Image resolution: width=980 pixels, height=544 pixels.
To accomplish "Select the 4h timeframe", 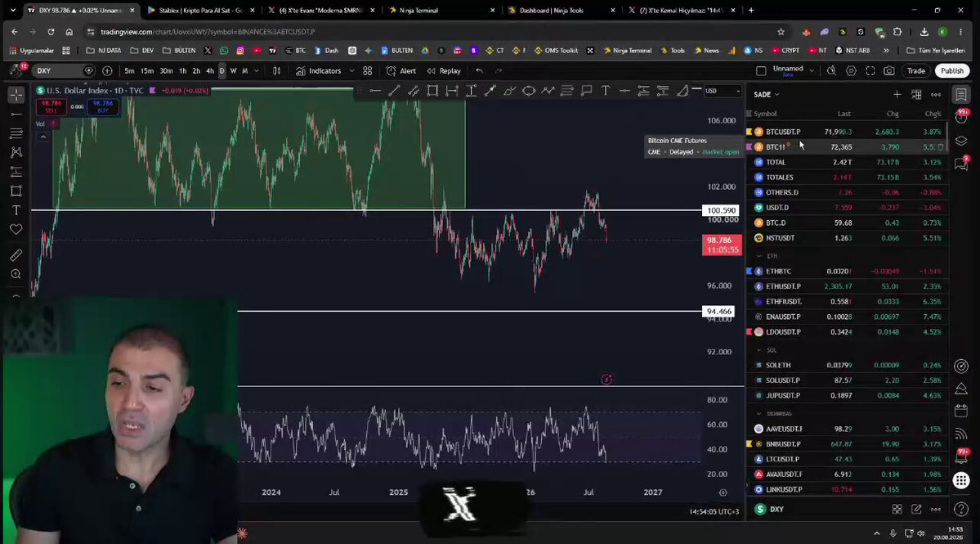I will tap(210, 70).
